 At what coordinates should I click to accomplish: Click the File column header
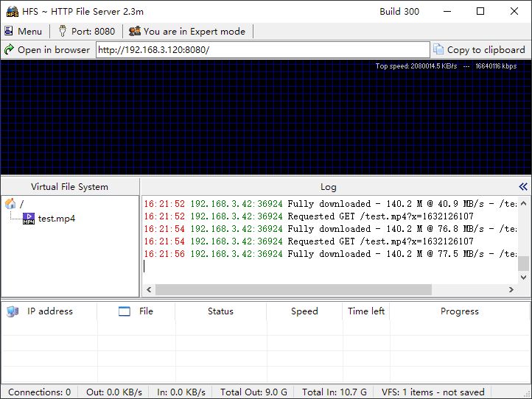(x=136, y=311)
